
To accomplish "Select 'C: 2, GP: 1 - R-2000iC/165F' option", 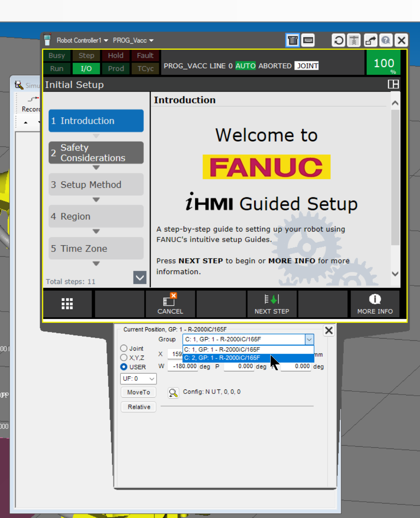I will click(x=248, y=358).
